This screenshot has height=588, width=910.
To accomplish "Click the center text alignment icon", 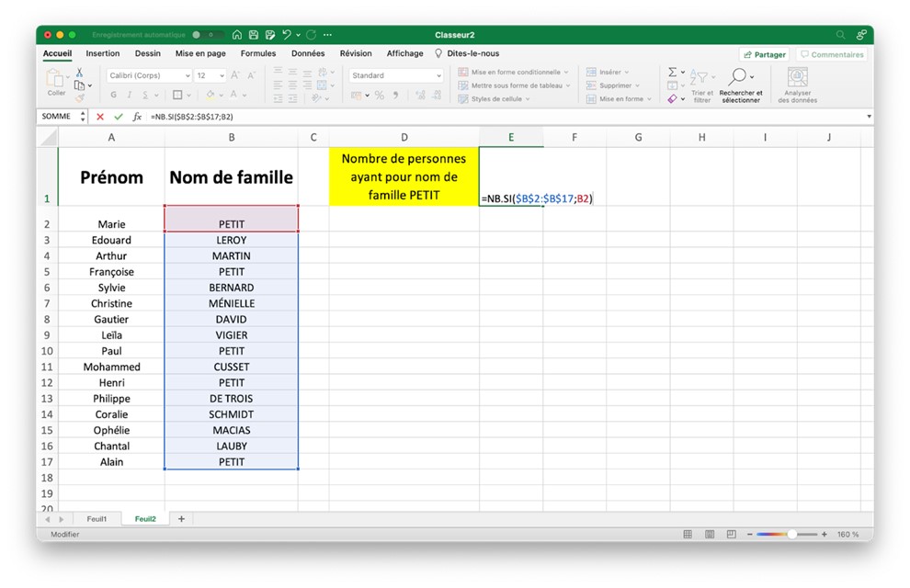I will [x=292, y=85].
